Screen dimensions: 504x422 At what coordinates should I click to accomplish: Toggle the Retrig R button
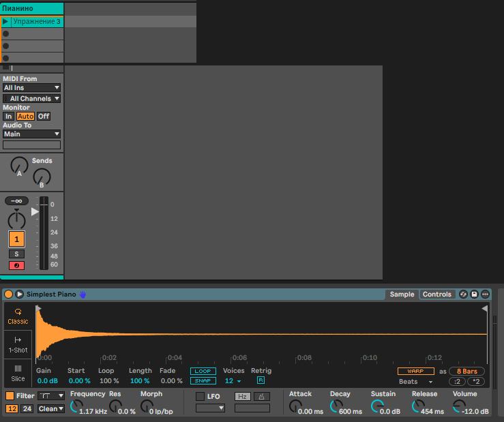(x=261, y=380)
